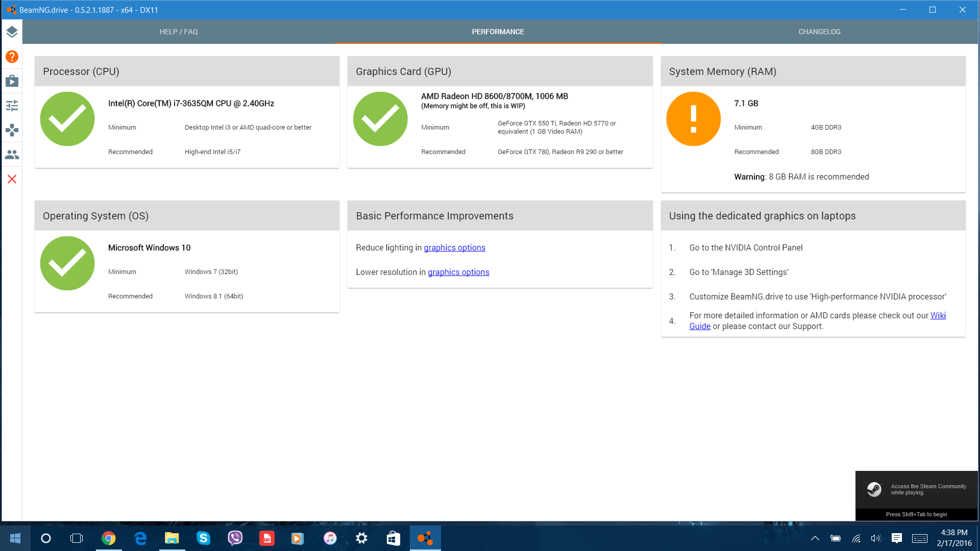Open the multiplayer people sidebar icon
This screenshot has height=551, width=980.
click(x=12, y=155)
